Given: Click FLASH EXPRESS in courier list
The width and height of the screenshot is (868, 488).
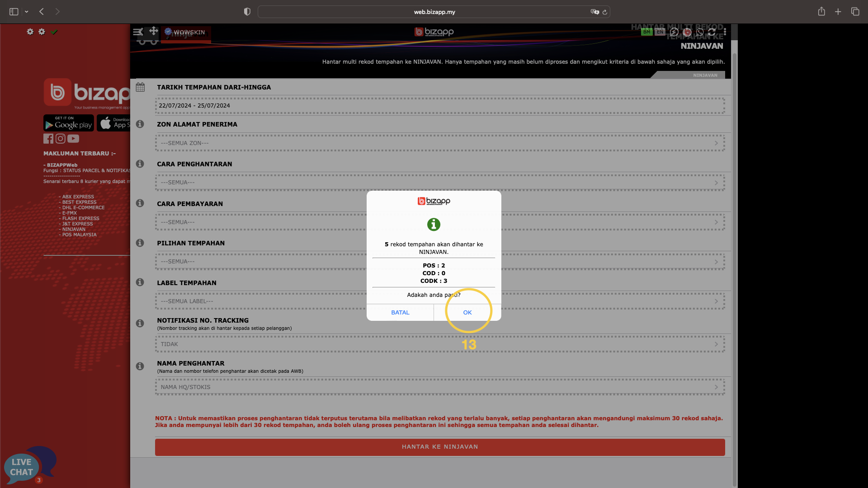Looking at the screenshot, I should [80, 218].
